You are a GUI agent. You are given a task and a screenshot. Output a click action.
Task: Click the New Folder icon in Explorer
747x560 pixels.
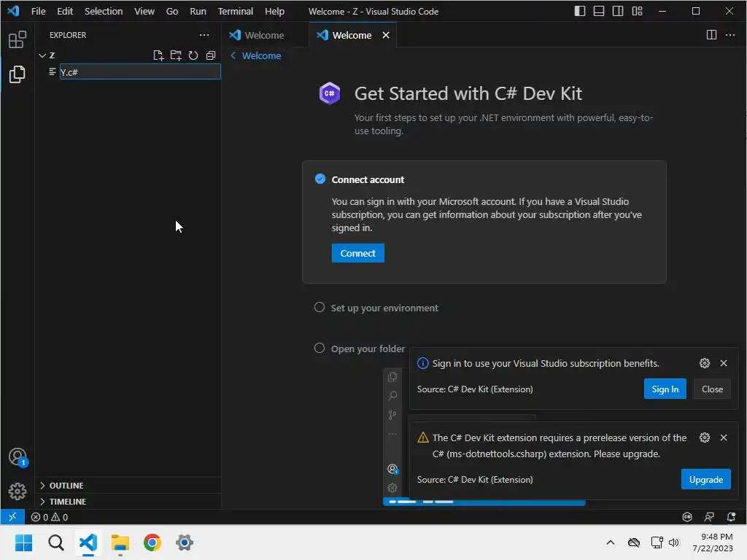176,55
